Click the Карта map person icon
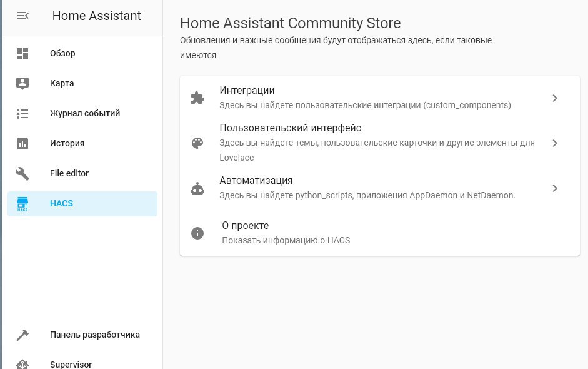588x369 pixels. (x=22, y=84)
